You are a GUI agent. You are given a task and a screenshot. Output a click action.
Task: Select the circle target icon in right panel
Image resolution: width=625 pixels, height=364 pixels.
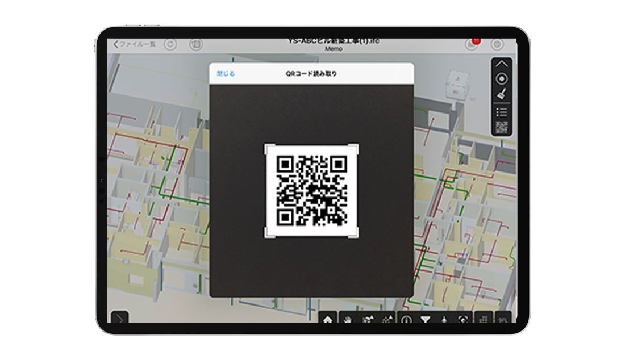click(502, 80)
